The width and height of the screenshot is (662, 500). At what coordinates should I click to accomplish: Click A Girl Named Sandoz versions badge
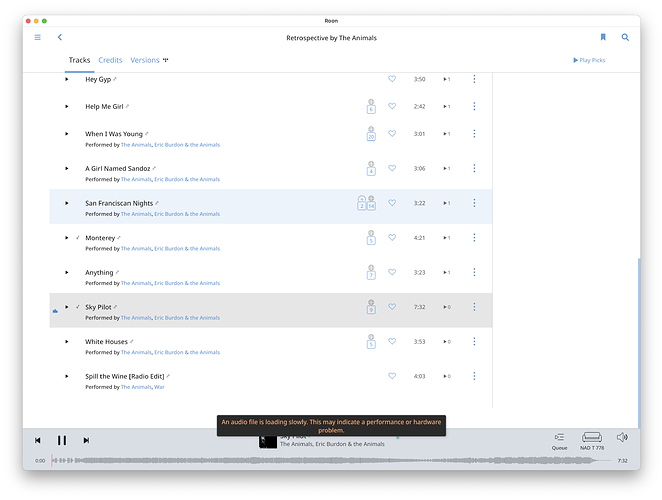click(x=371, y=168)
